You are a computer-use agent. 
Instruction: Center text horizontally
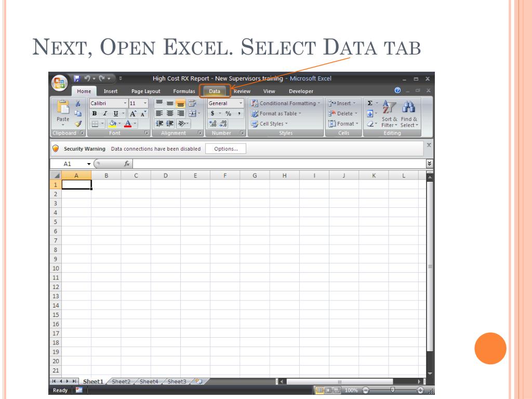pyautogui.click(x=170, y=113)
